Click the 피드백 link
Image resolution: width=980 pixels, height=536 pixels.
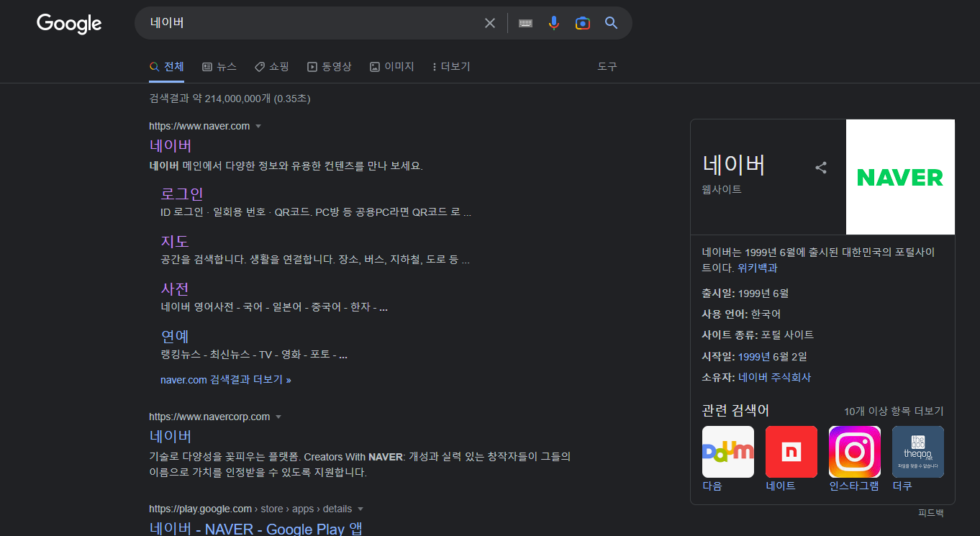[931, 514]
